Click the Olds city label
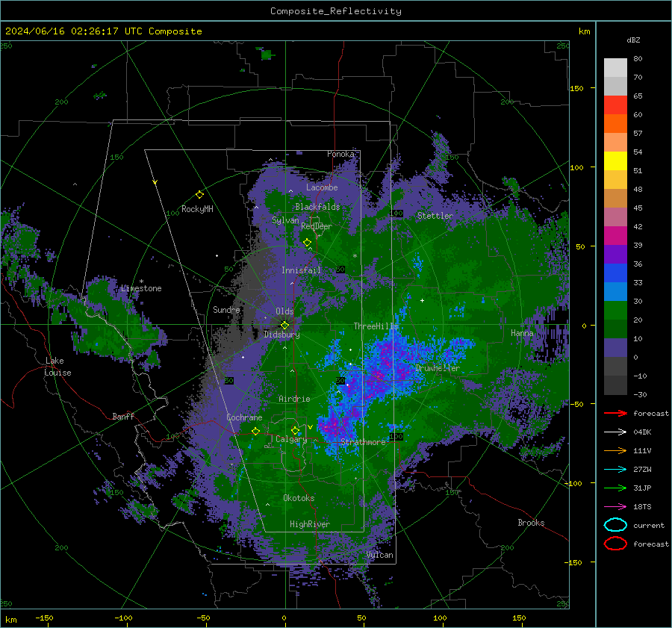 [284, 311]
